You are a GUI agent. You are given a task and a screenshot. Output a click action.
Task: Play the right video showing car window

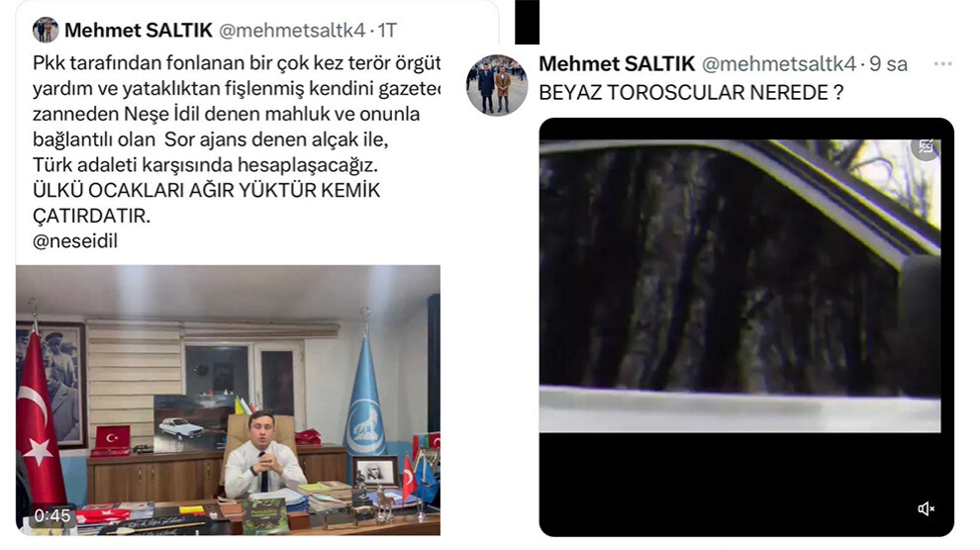(x=746, y=327)
